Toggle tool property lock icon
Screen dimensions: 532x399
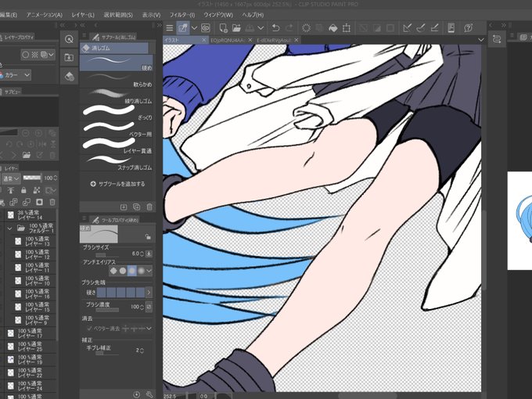148,236
